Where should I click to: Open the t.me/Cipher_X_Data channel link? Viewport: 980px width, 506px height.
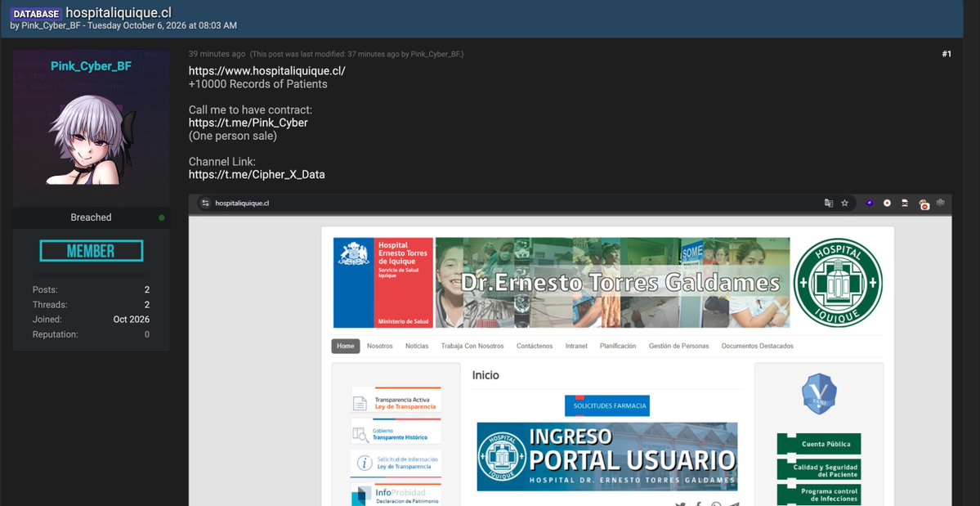point(257,174)
